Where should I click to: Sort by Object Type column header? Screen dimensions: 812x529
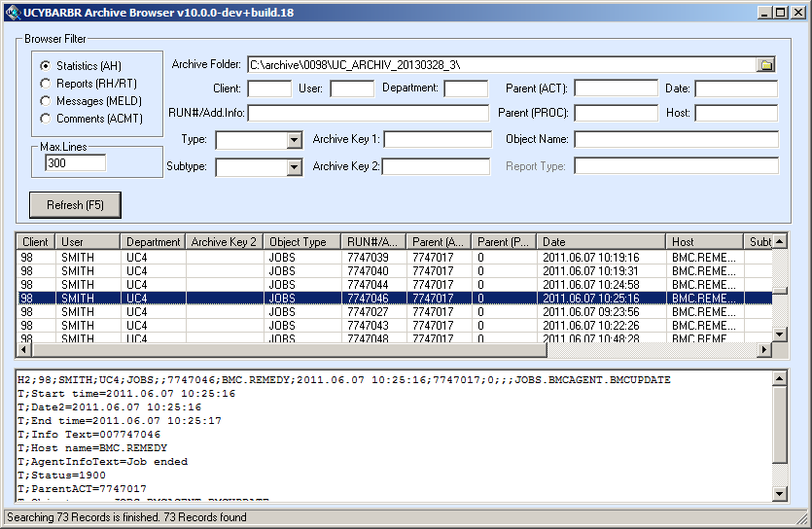coord(302,242)
